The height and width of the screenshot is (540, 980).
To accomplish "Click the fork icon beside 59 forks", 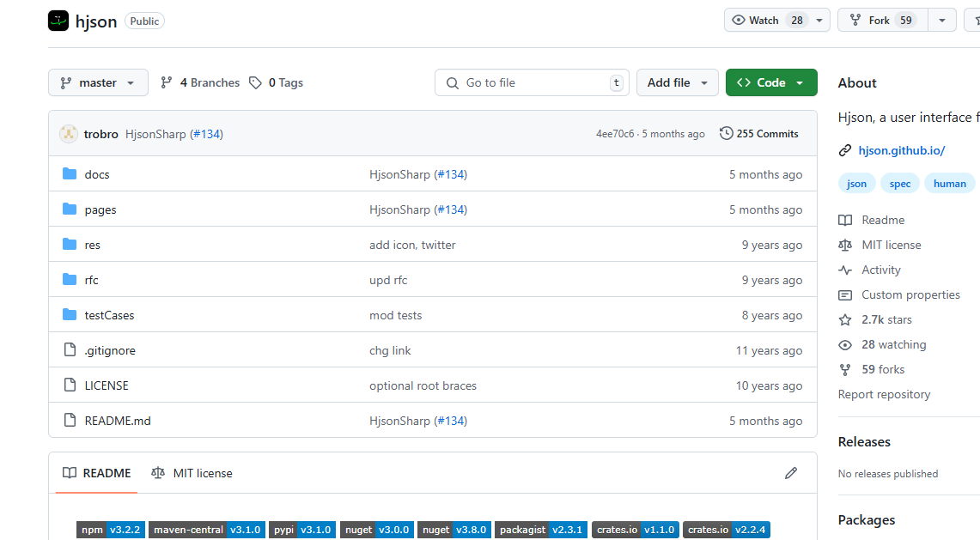I will (845, 370).
